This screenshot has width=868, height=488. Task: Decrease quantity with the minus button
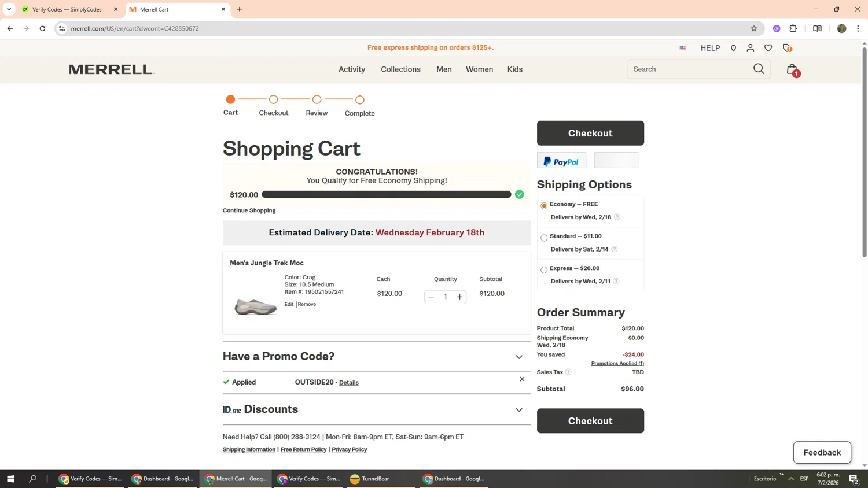(x=431, y=297)
